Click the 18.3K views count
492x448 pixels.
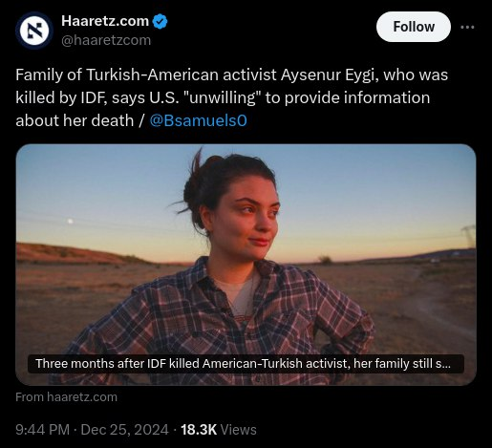click(199, 430)
